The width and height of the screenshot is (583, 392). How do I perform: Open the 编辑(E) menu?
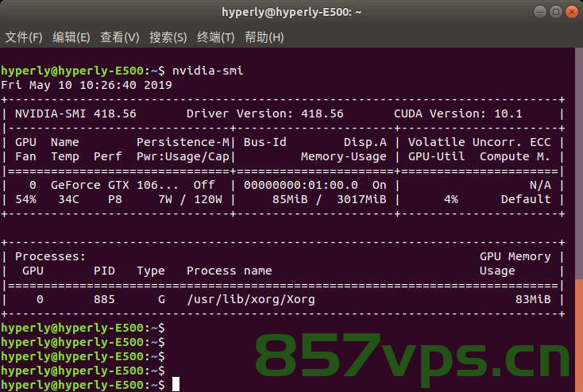[71, 37]
